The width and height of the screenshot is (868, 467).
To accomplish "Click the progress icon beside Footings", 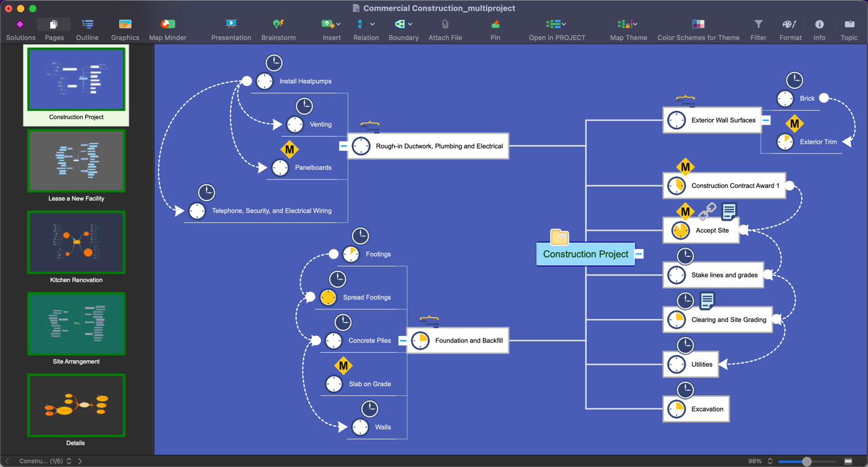I will pos(351,254).
